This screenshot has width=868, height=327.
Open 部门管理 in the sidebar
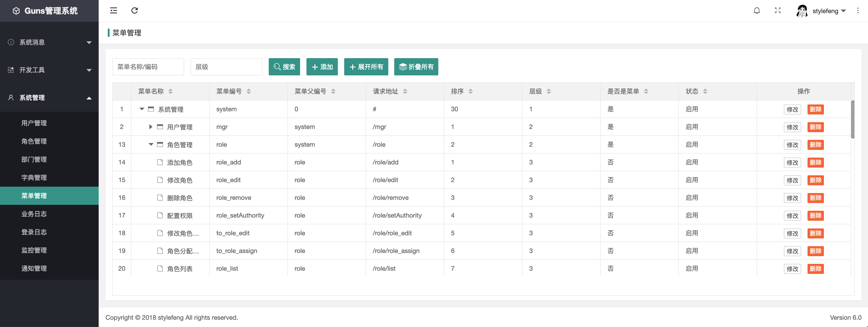pos(49,159)
